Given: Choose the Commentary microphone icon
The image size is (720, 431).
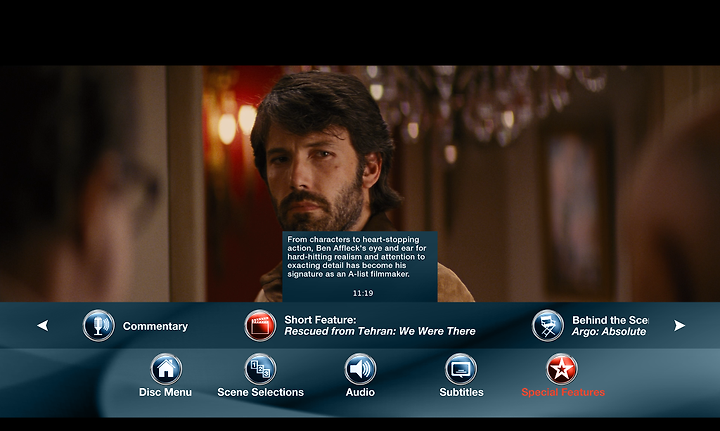Looking at the screenshot, I should pos(99,325).
